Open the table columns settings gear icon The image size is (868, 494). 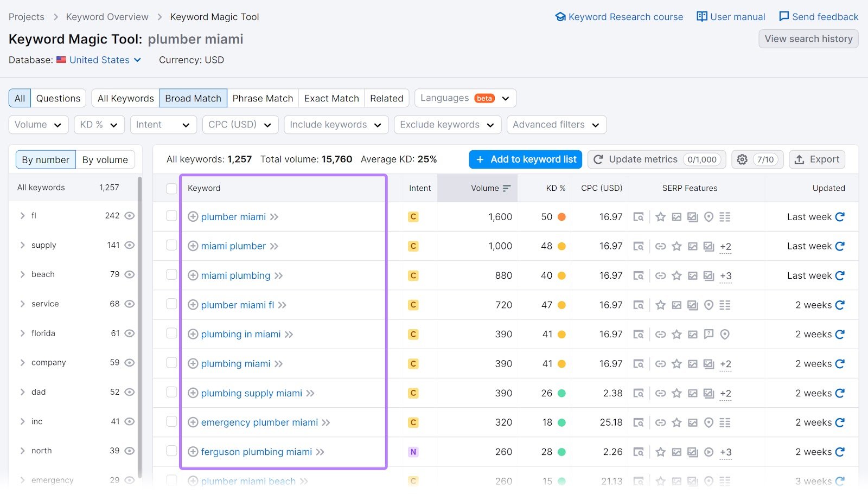(742, 159)
